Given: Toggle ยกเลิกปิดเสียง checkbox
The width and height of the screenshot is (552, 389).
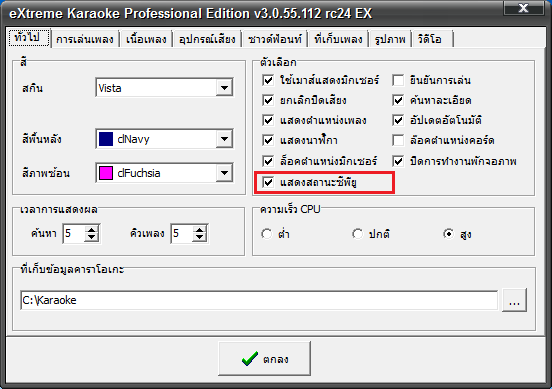Looking at the screenshot, I should (268, 100).
